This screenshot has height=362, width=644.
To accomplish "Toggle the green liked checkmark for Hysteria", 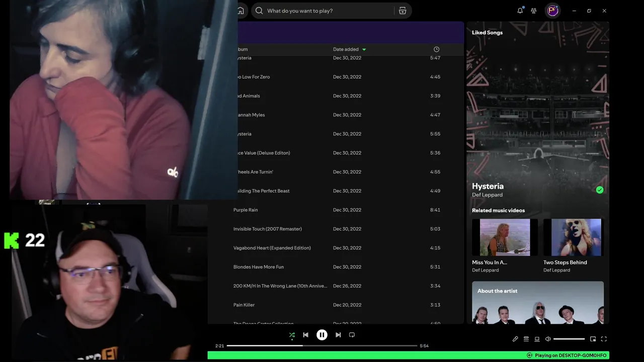I will [600, 190].
